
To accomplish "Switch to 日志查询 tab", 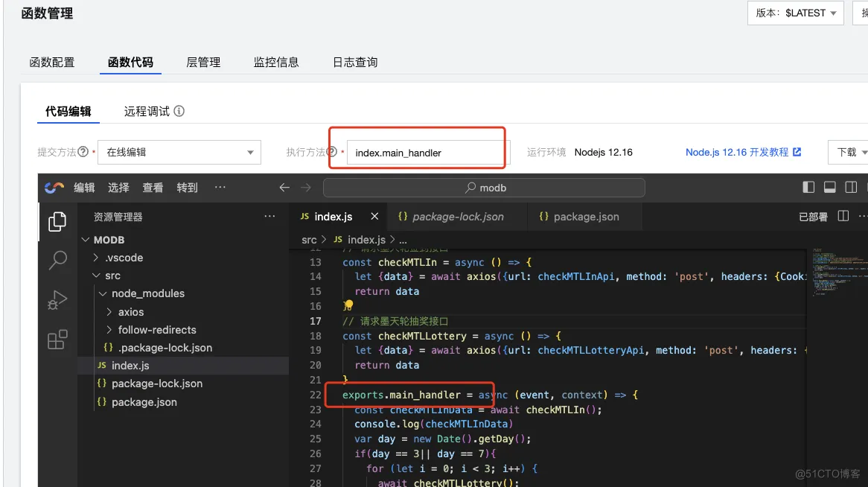I will 355,62.
